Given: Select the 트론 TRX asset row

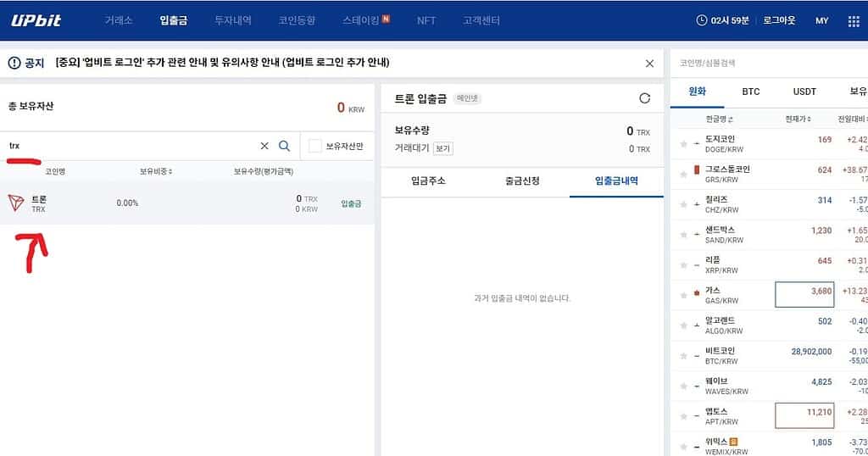Looking at the screenshot, I should click(x=187, y=203).
